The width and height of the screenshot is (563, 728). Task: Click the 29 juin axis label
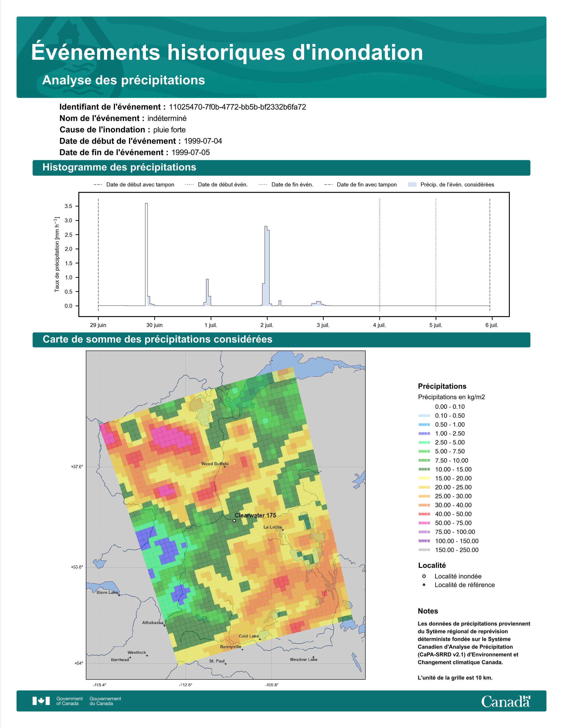98,325
